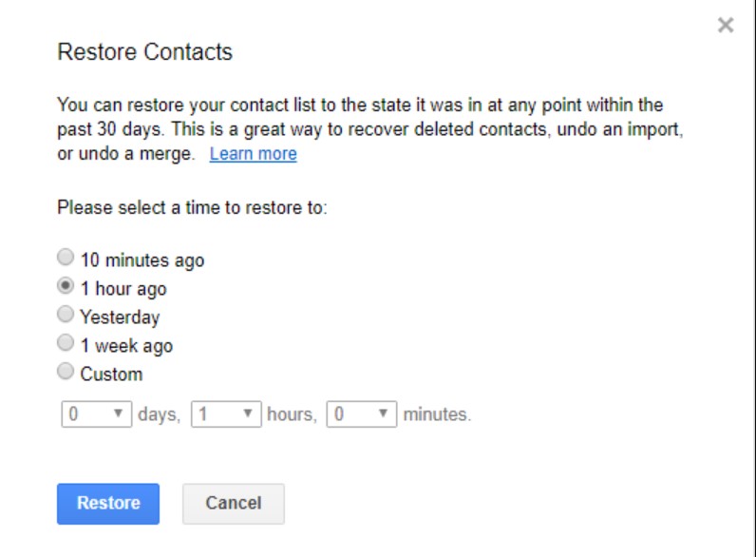Open the minutes dropdown
The height and width of the screenshot is (557, 756).
click(x=361, y=414)
